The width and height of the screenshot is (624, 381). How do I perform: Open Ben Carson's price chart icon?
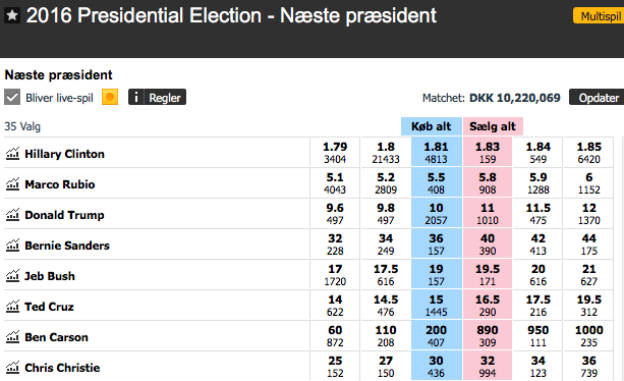pos(12,337)
